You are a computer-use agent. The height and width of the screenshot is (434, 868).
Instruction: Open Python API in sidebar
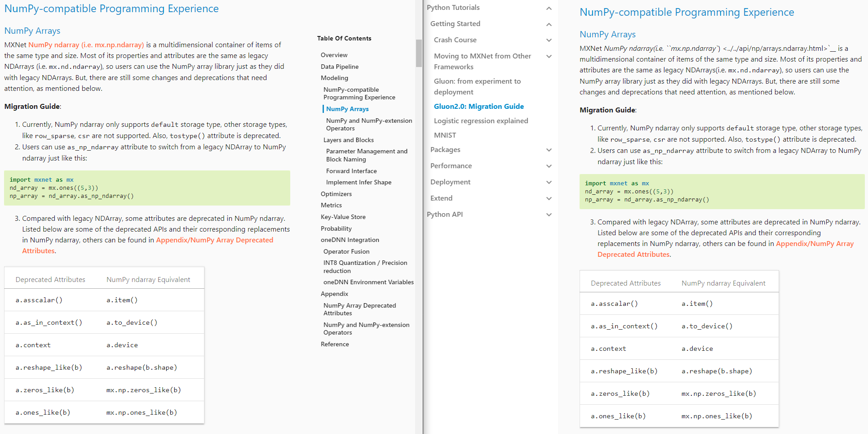coord(445,215)
